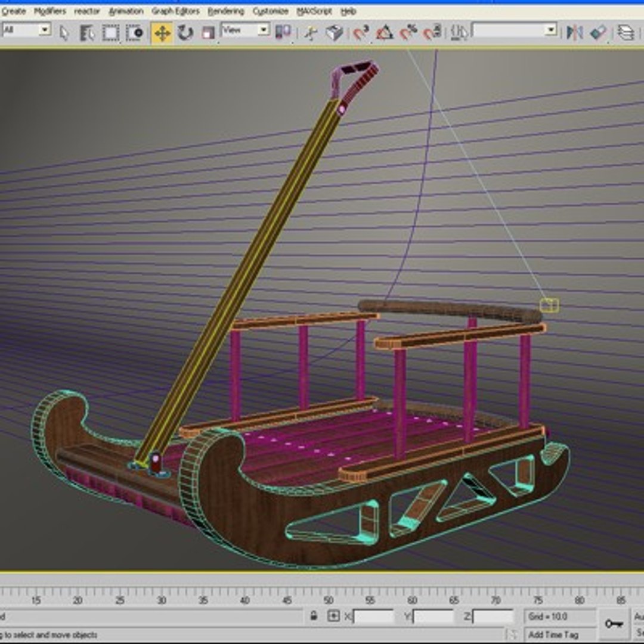The image size is (644, 644).
Task: Click the X coordinate input field
Action: pyautogui.click(x=373, y=616)
